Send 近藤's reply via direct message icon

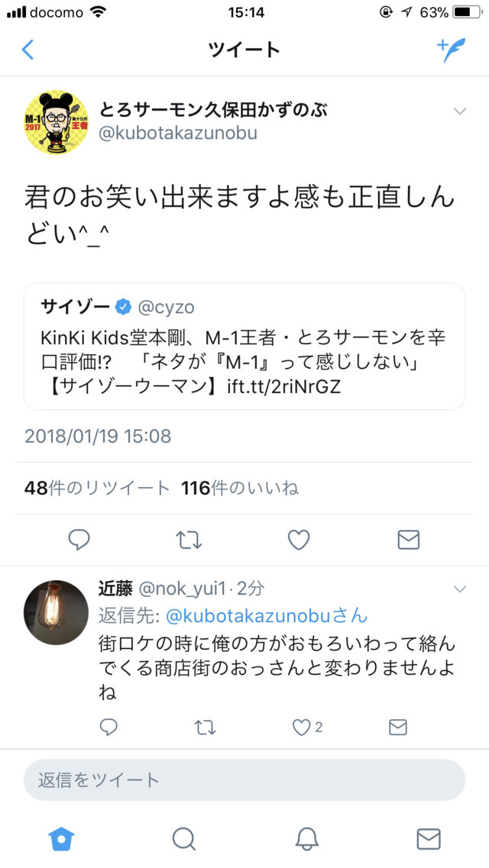pyautogui.click(x=398, y=728)
